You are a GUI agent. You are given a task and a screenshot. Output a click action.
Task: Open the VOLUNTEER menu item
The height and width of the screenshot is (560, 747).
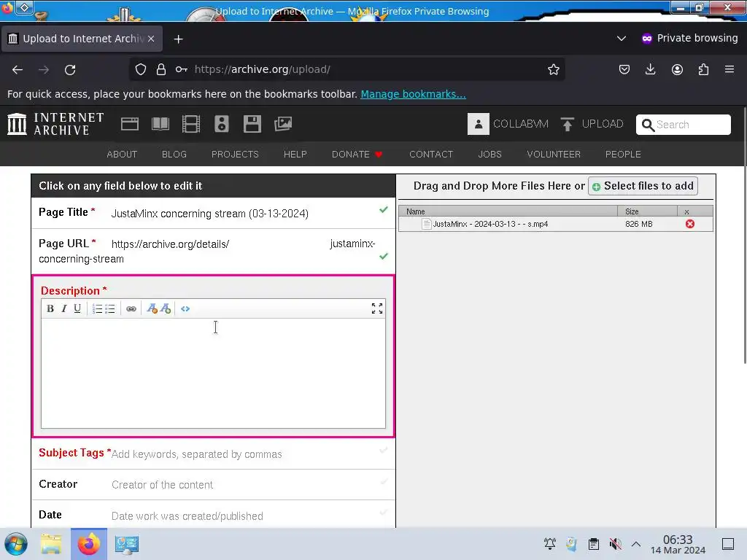coord(554,155)
